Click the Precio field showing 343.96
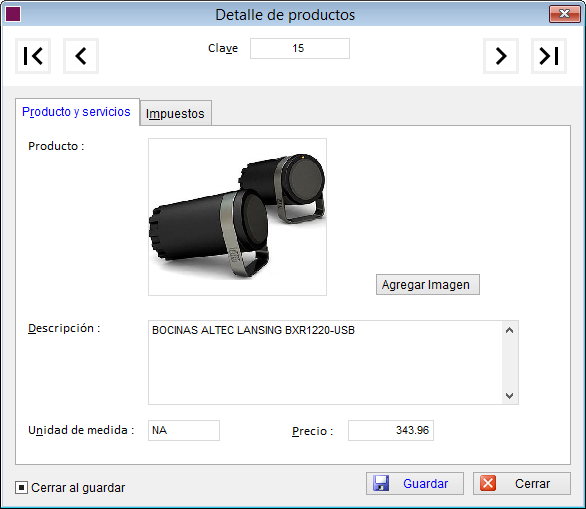The height and width of the screenshot is (509, 586). coord(391,431)
